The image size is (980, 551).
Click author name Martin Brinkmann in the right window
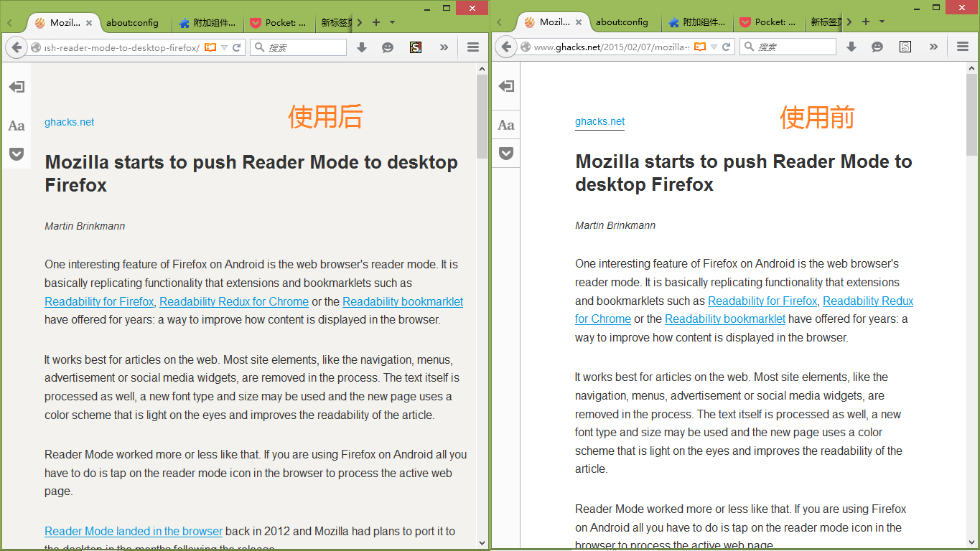click(x=615, y=225)
